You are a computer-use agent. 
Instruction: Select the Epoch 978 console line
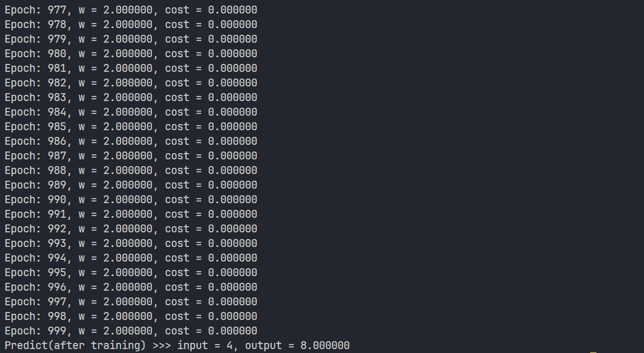(x=131, y=25)
